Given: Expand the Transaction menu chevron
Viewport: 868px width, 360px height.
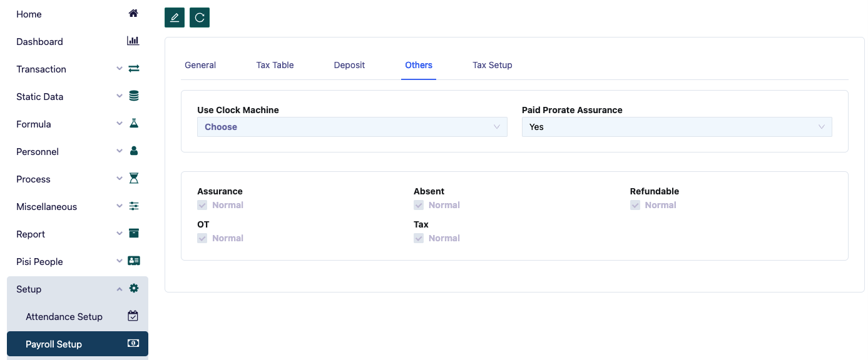Looking at the screenshot, I should pos(120,69).
